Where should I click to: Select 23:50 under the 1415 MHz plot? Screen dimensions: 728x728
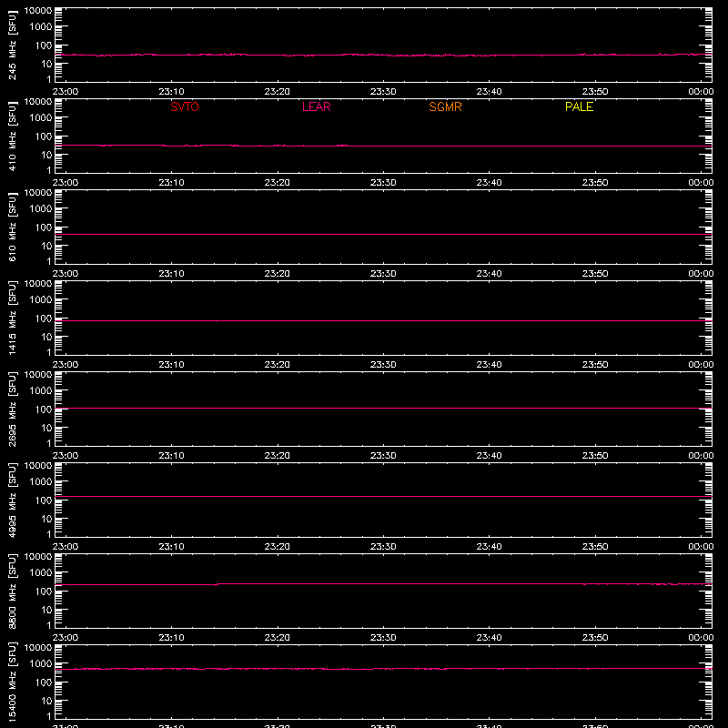point(595,365)
